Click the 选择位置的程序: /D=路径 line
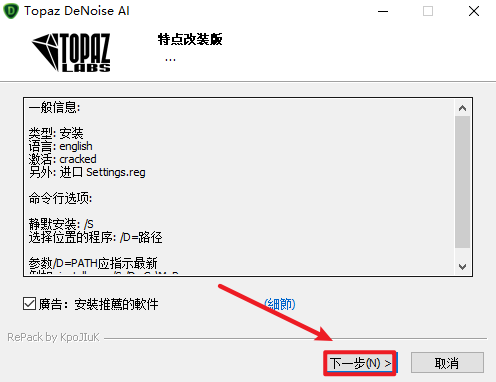 coord(95,237)
